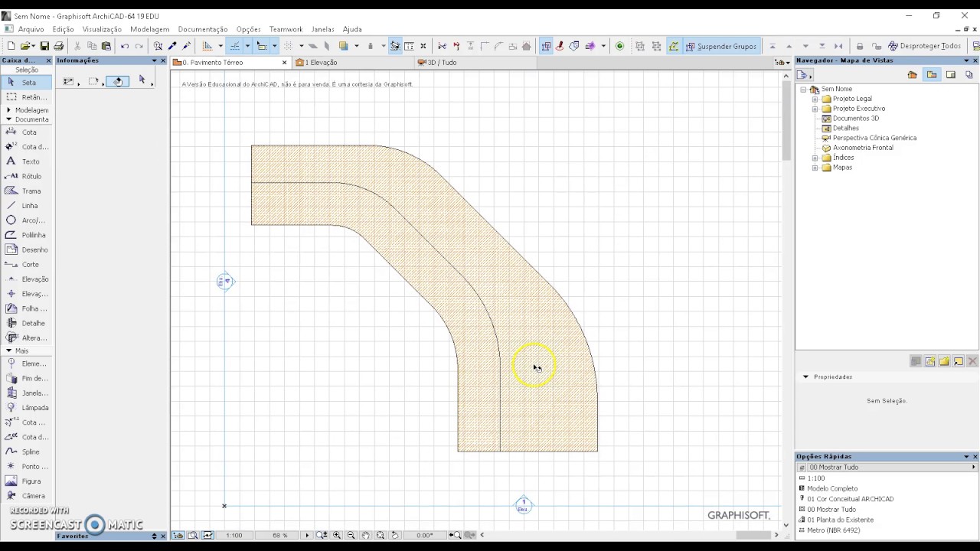Click the zoom-in magnifier in bottom bar
Screen dimensions: 980x551
[337, 535]
